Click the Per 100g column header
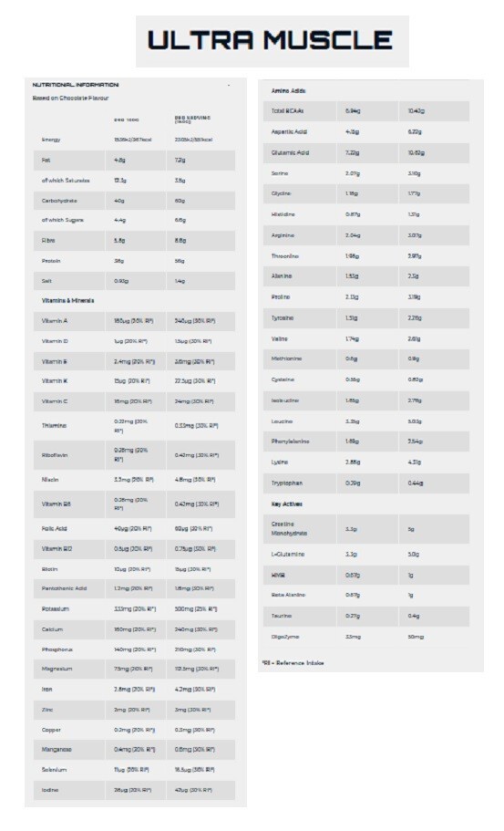The height and width of the screenshot is (831, 504). click(x=127, y=119)
